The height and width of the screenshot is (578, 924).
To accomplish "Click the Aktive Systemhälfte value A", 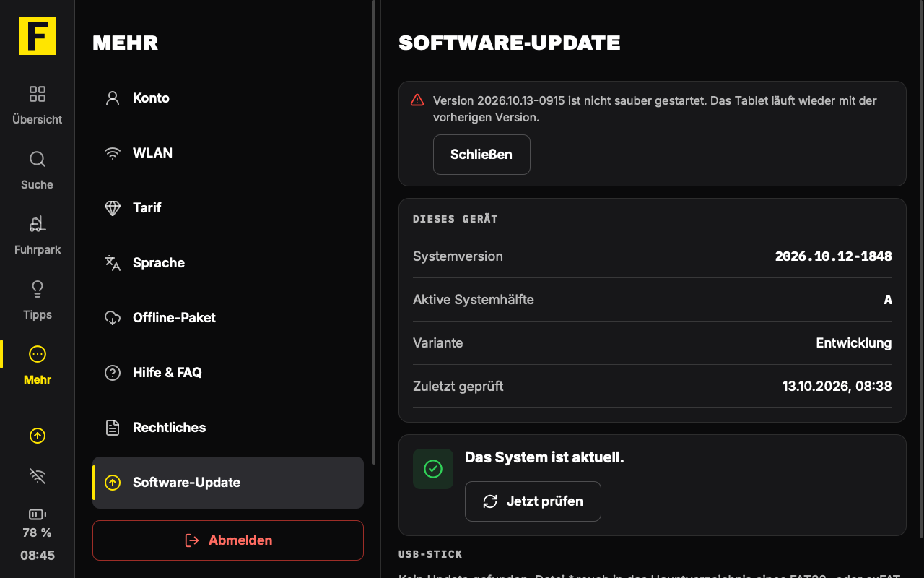I will point(888,300).
